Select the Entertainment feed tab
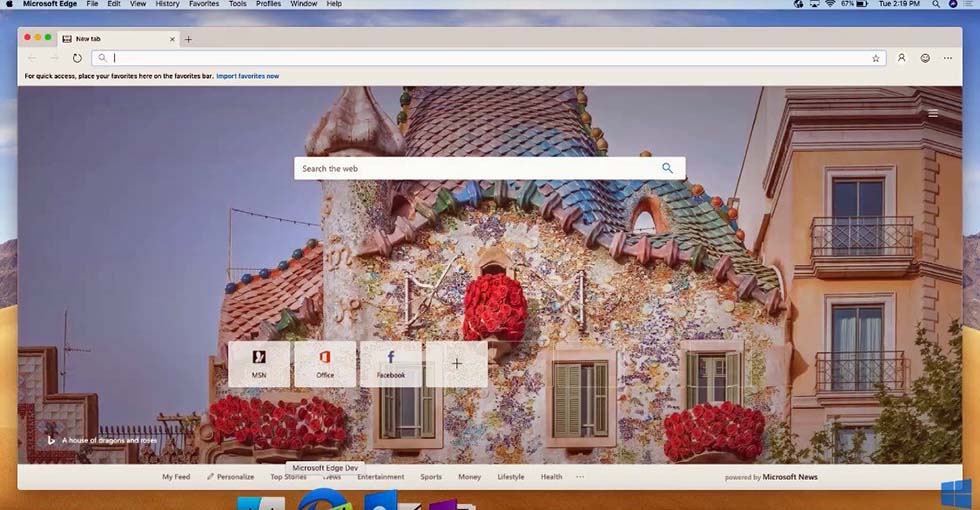This screenshot has height=510, width=980. point(381,477)
